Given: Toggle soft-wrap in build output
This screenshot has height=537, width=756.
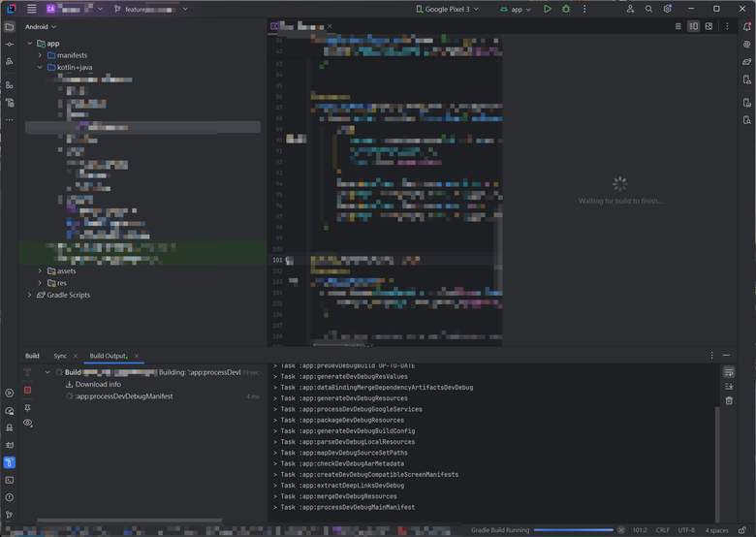Looking at the screenshot, I should click(x=729, y=372).
